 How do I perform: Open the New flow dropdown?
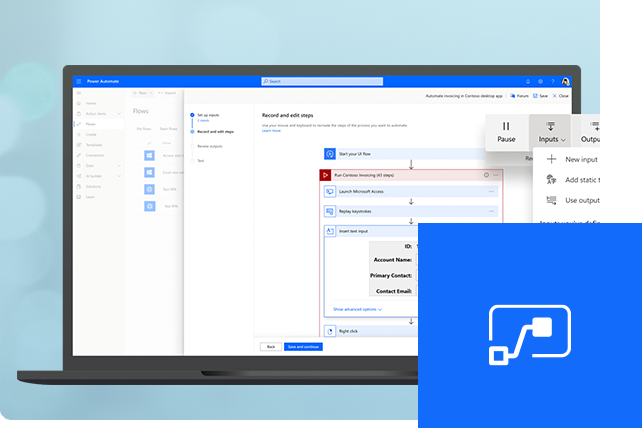(x=142, y=93)
